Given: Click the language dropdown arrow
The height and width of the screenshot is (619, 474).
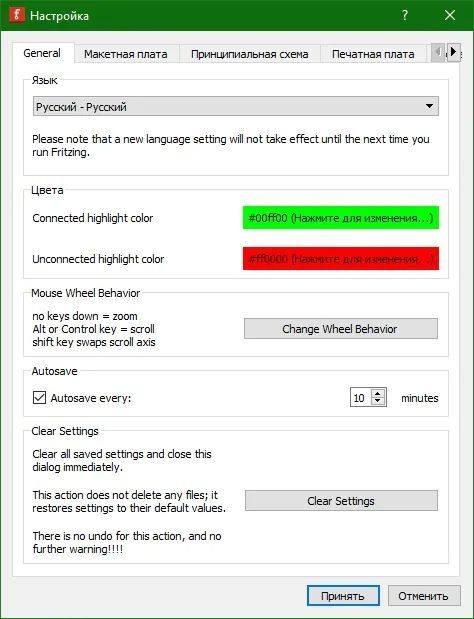Looking at the screenshot, I should pos(429,106).
